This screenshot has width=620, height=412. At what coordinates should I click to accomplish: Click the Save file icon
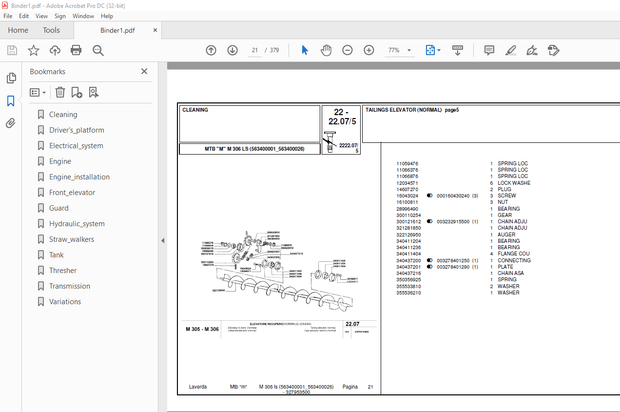point(12,50)
